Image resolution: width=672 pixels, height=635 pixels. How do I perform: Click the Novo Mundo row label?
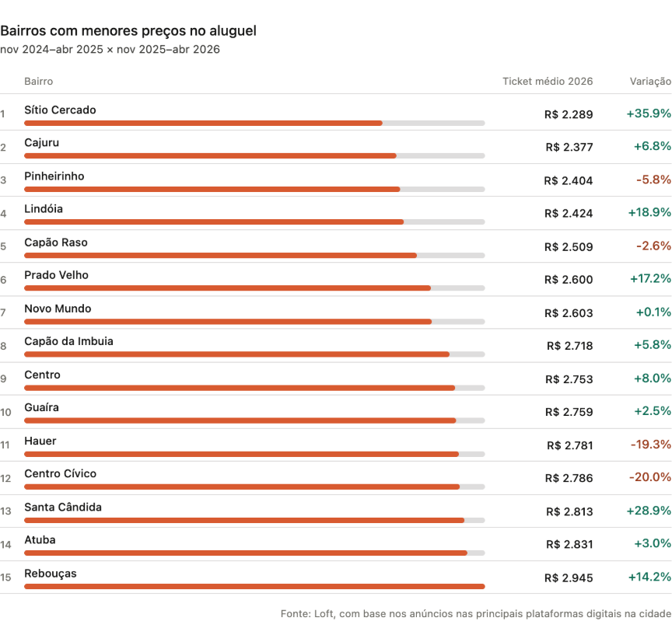[x=58, y=309]
